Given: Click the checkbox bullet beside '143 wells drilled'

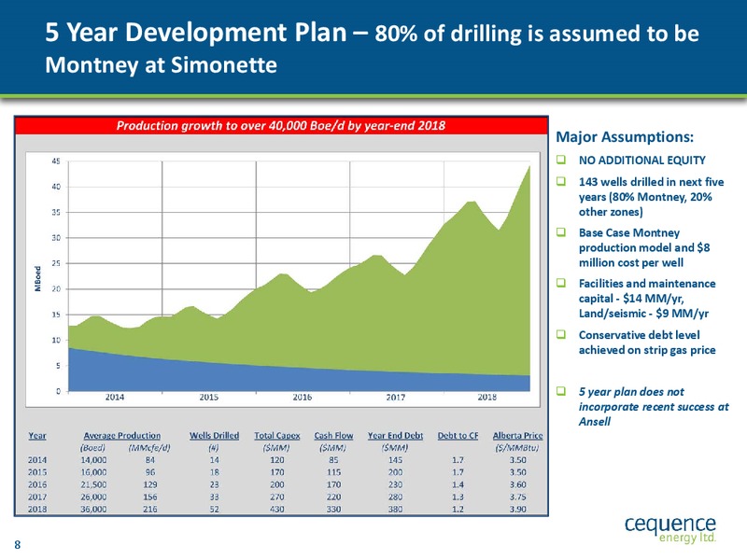Looking at the screenshot, I should pos(561,181).
